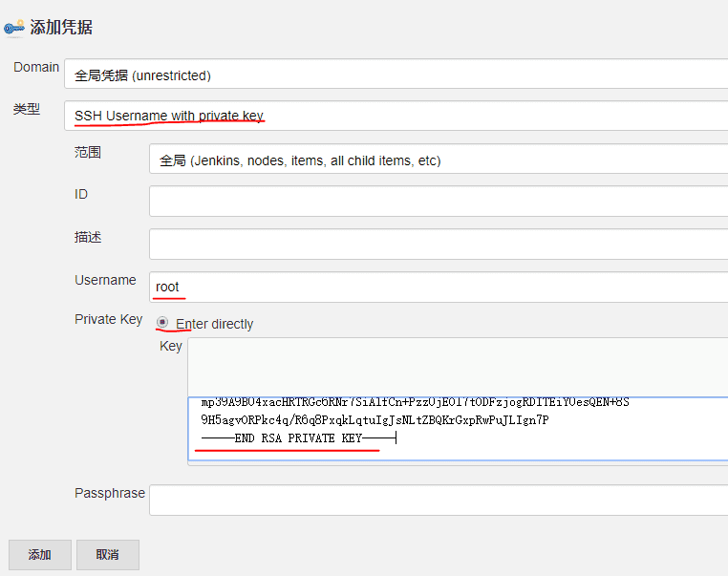Click the 类型 label
The width and height of the screenshot is (728, 576).
(27, 109)
